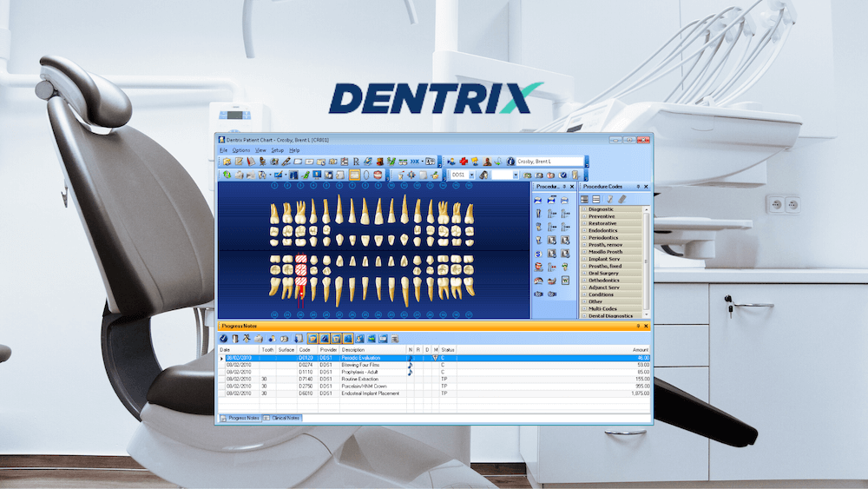Click the Code column header

click(307, 350)
